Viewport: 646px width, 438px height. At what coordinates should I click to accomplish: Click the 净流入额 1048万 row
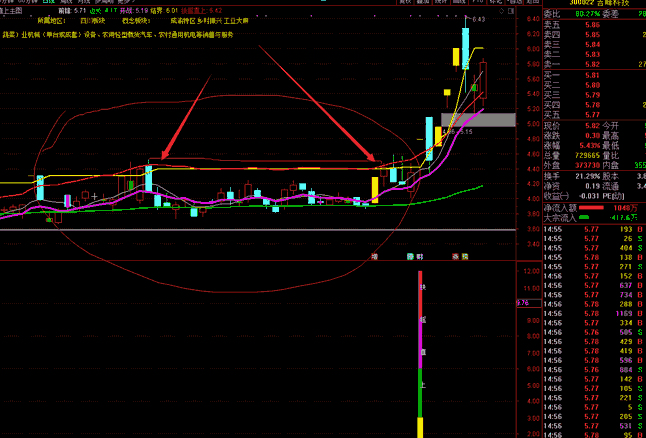click(595, 208)
